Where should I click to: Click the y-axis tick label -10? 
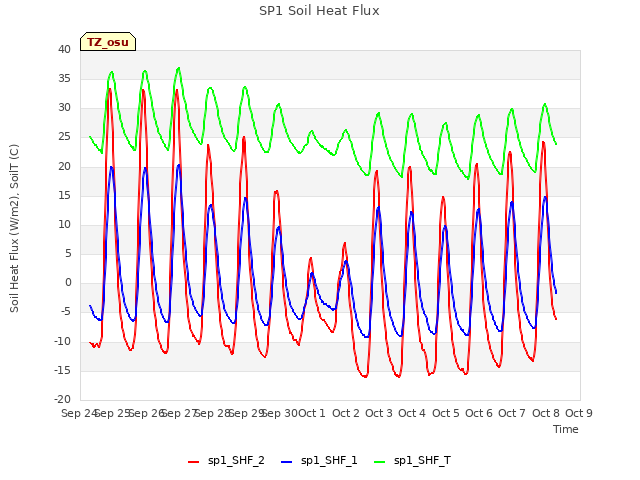click(63, 341)
